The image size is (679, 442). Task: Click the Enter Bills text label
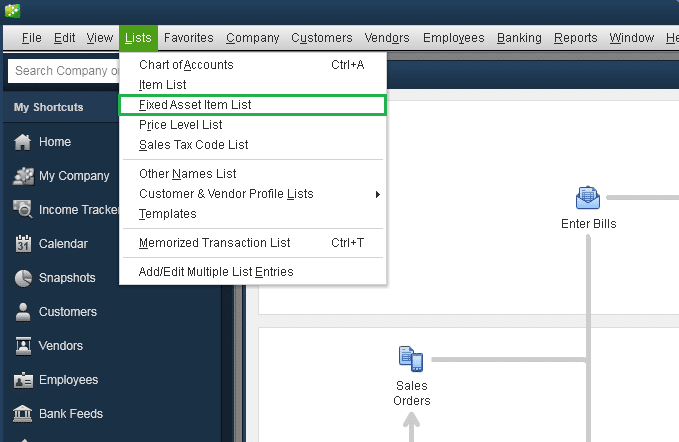[588, 224]
